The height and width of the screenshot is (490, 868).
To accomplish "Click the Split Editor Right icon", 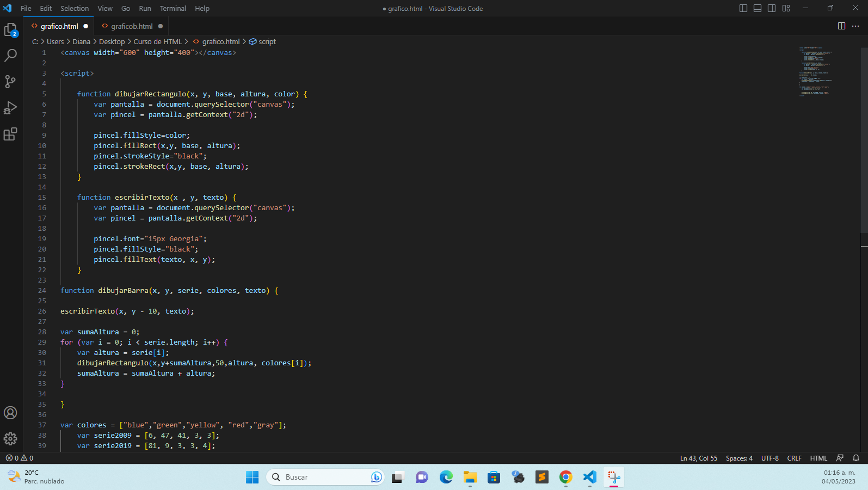I will point(841,26).
